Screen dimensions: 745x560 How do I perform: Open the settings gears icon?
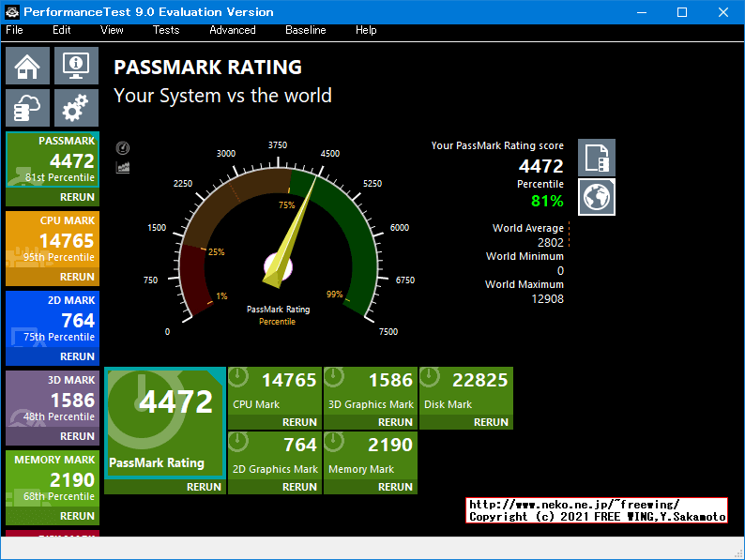pos(76,108)
